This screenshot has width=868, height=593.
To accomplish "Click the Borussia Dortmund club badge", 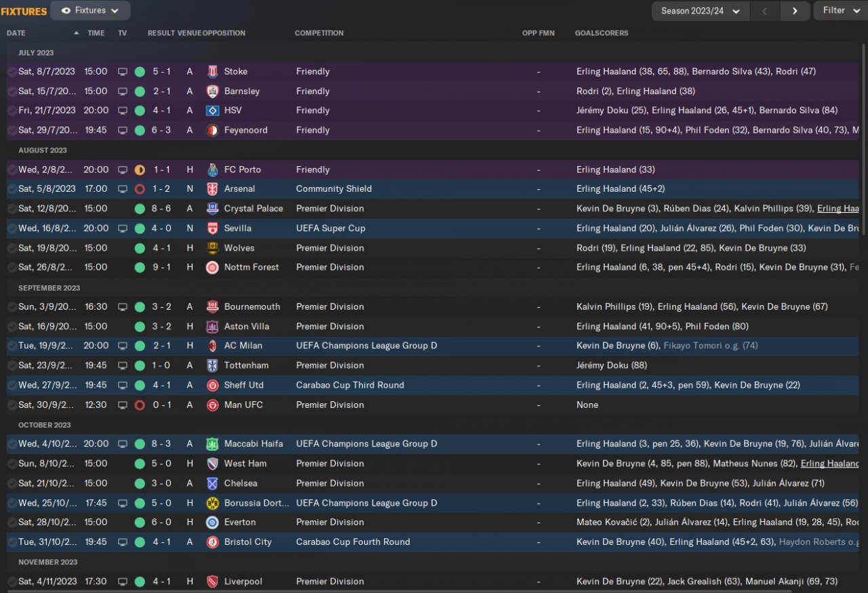I will pos(212,503).
